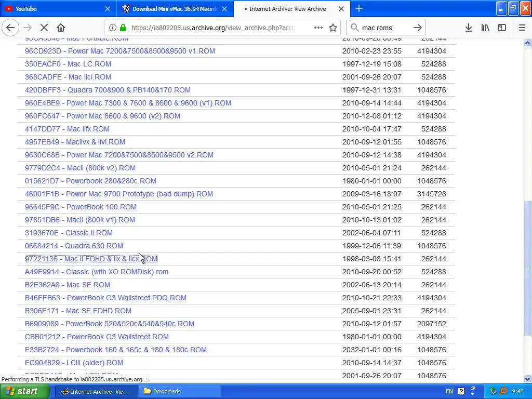Close the Download Mini vMac tab

[x=224, y=9]
